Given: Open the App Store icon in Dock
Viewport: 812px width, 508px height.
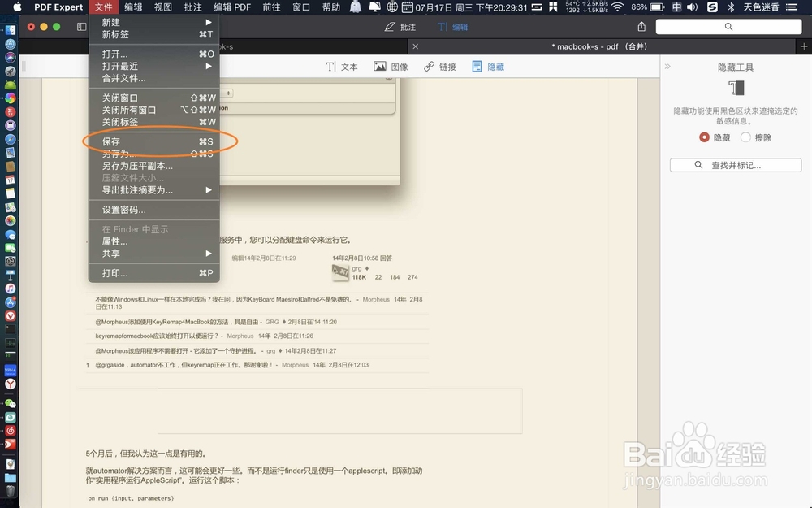Looking at the screenshot, I should tap(11, 302).
